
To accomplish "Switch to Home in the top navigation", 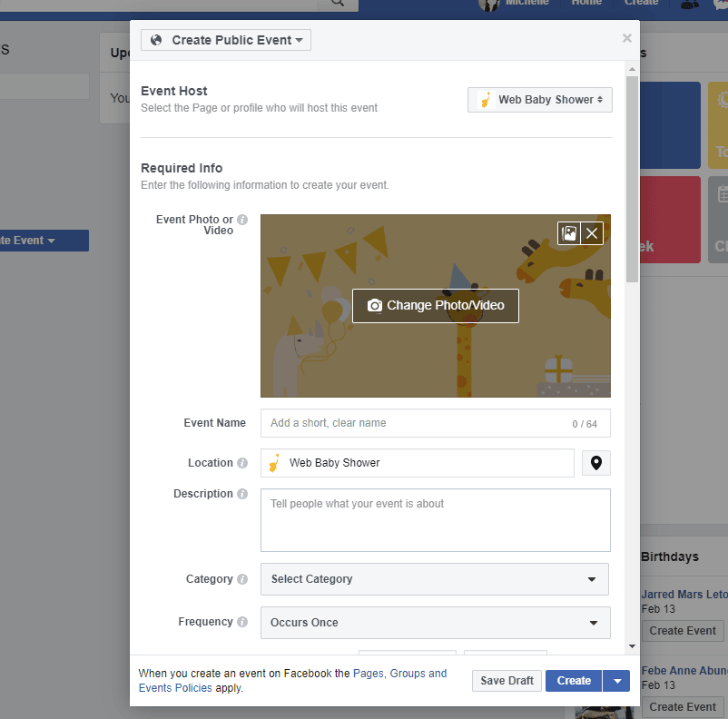I will [586, 3].
